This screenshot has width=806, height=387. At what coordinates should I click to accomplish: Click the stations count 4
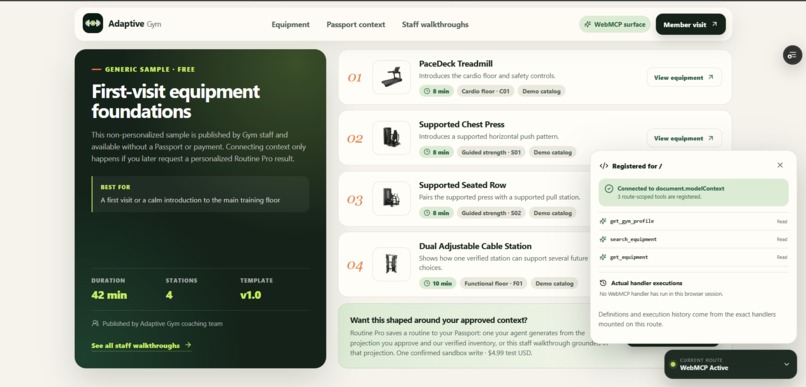(x=169, y=295)
